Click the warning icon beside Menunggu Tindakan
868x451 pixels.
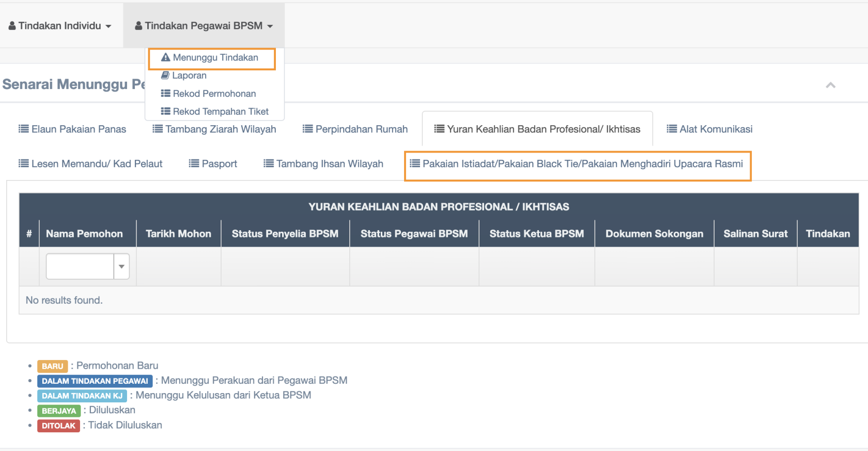pos(165,57)
